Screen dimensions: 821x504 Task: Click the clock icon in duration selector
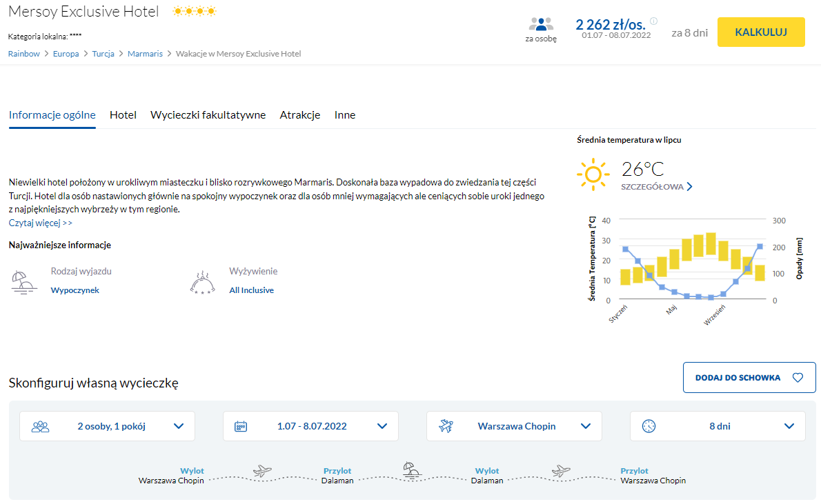(648, 426)
